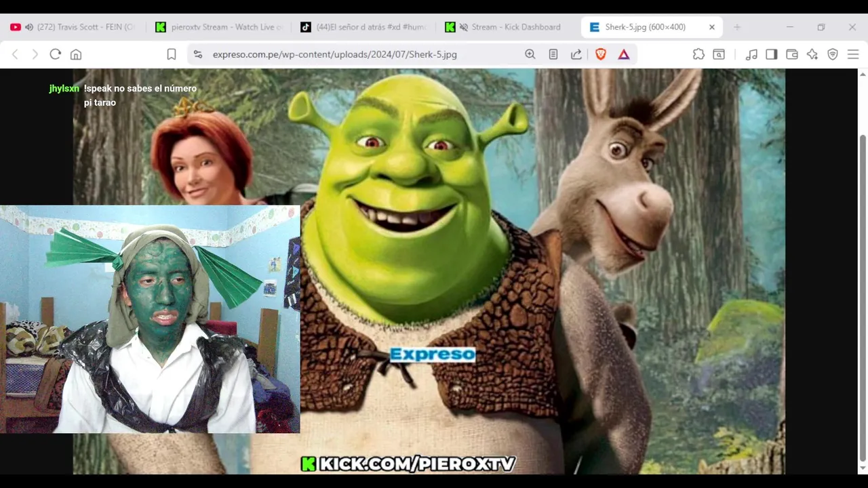Unmute the Kick Dashboard tab audio icon
The height and width of the screenshot is (488, 868).
point(464,27)
